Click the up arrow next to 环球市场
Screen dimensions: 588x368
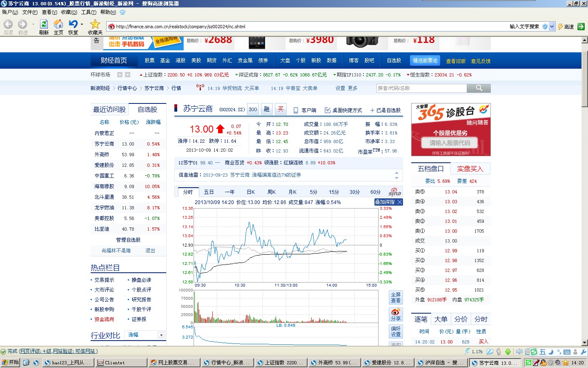click(120, 75)
